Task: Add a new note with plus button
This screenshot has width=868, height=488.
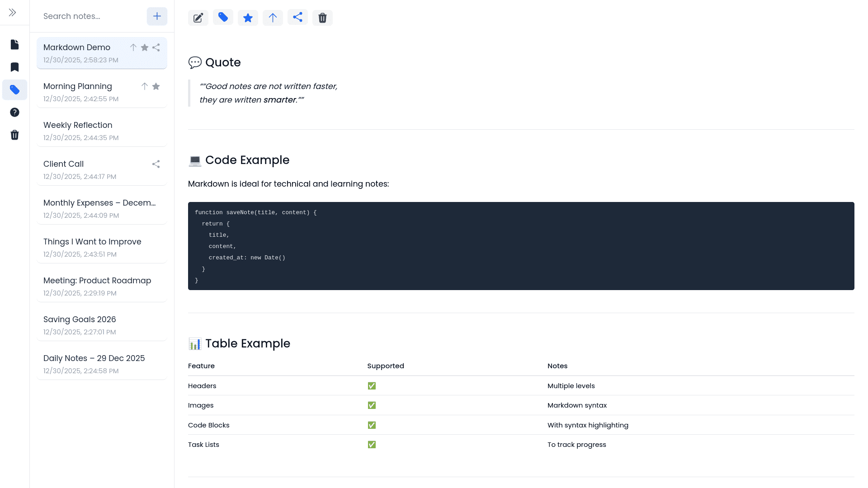Action: [x=157, y=16]
